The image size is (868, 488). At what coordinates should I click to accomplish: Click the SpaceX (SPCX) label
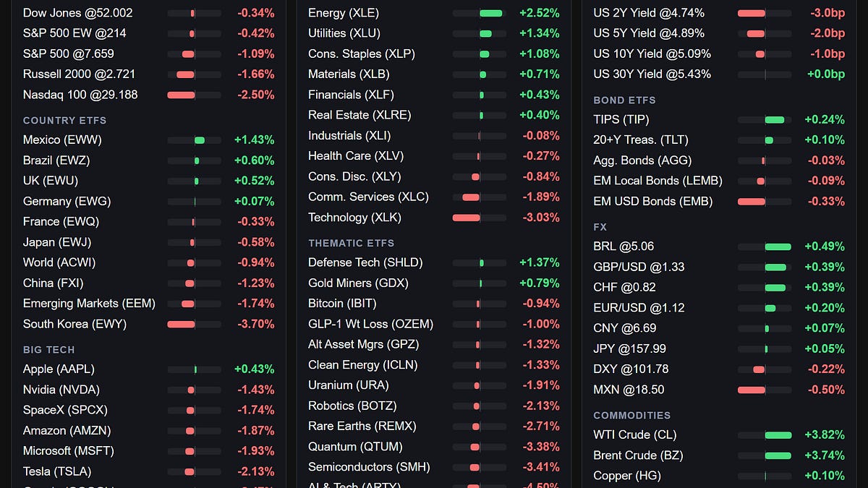65,410
